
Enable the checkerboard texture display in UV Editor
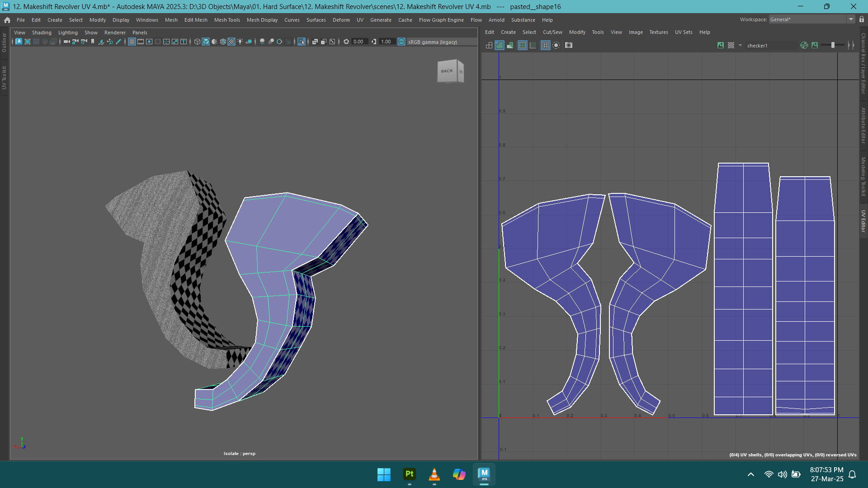click(x=731, y=45)
